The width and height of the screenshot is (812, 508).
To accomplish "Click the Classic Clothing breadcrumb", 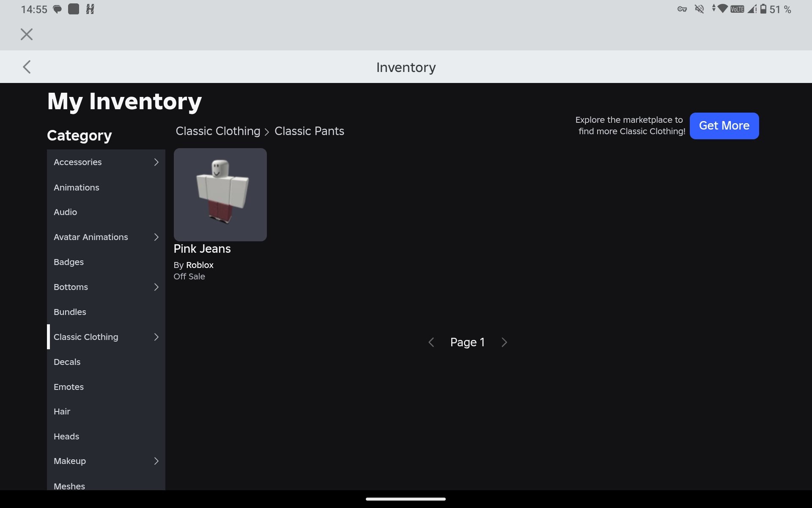I will pos(218,131).
